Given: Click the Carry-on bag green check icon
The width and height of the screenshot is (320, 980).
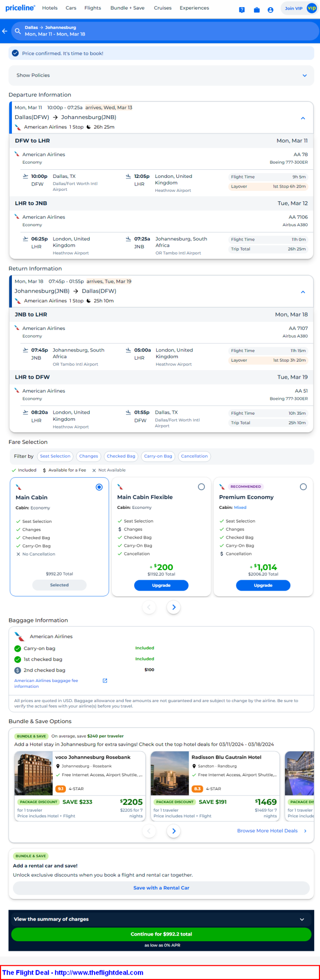Looking at the screenshot, I should pyautogui.click(x=18, y=649).
